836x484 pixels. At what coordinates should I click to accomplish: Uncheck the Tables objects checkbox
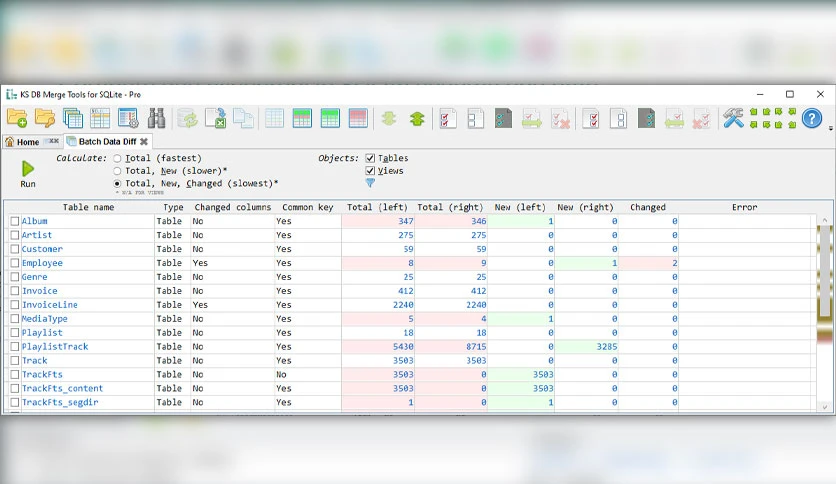point(370,158)
